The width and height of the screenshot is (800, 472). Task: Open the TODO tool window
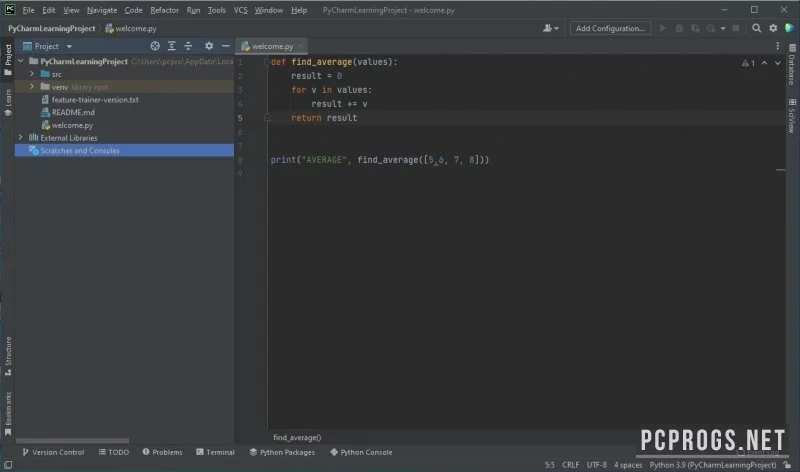coord(114,453)
